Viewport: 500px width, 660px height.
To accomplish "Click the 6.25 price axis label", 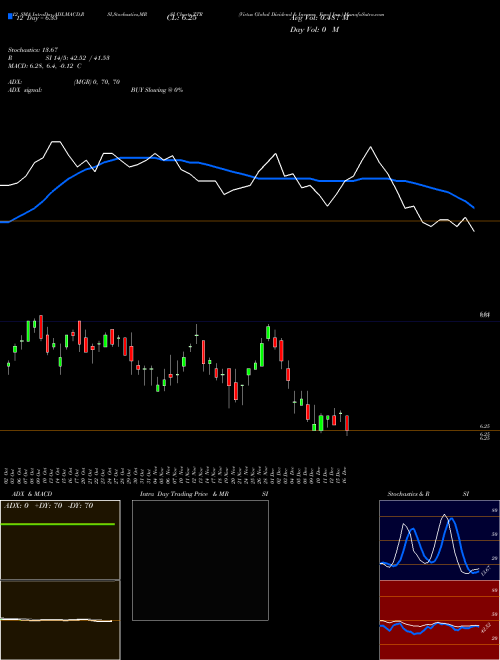I will pos(484,426).
